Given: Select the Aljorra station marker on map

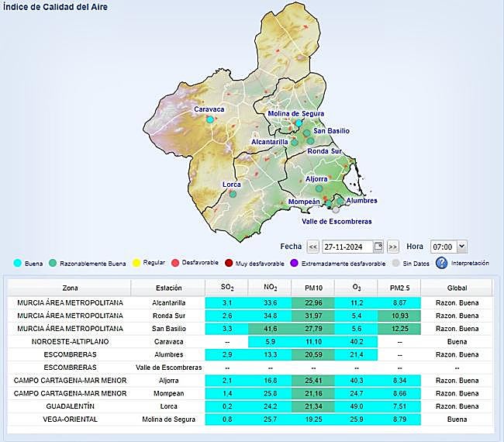Looking at the screenshot, I should pos(319,188).
